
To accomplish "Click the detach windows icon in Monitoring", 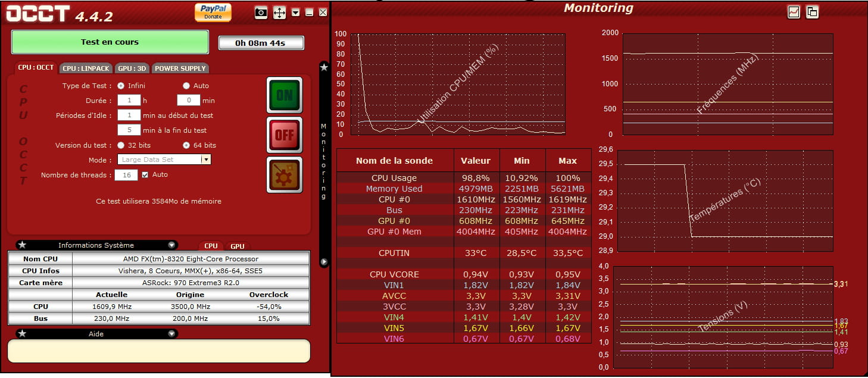I will (813, 11).
